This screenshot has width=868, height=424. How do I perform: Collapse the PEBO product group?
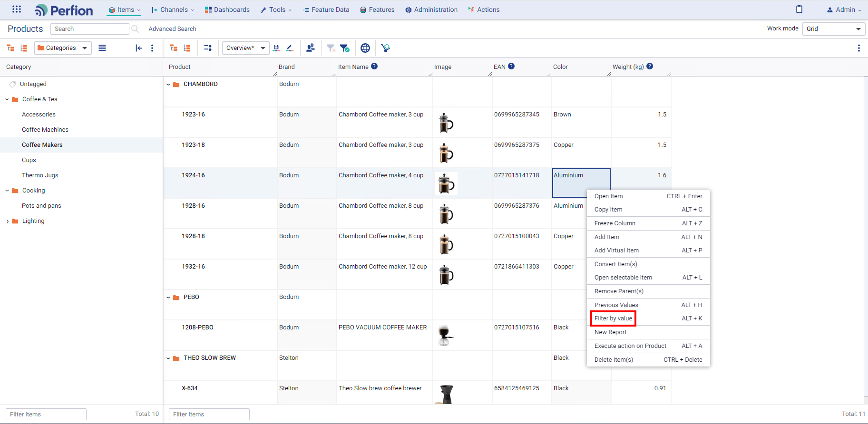point(168,298)
